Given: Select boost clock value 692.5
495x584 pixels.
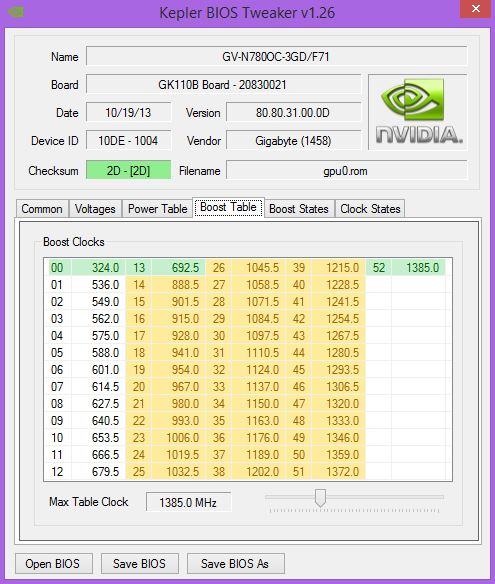Looking at the screenshot, I should 178,267.
